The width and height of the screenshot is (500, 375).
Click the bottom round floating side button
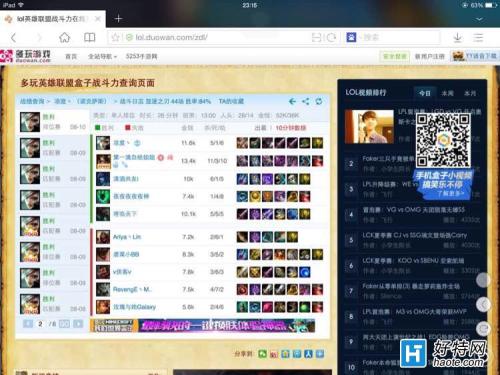483,329
